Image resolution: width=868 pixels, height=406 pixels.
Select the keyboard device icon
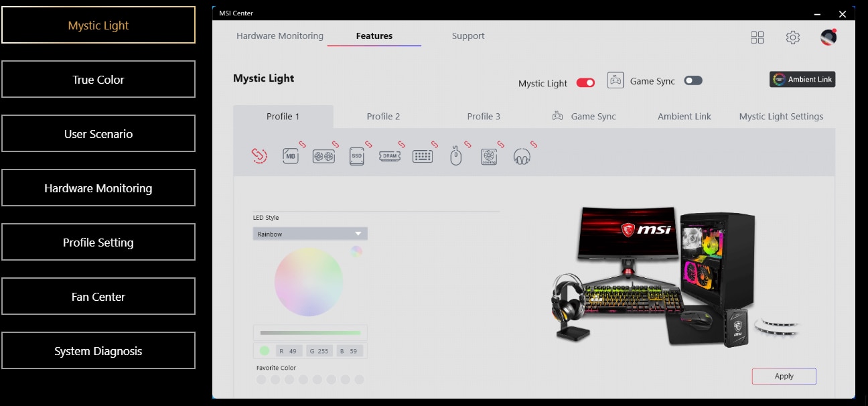click(x=423, y=156)
